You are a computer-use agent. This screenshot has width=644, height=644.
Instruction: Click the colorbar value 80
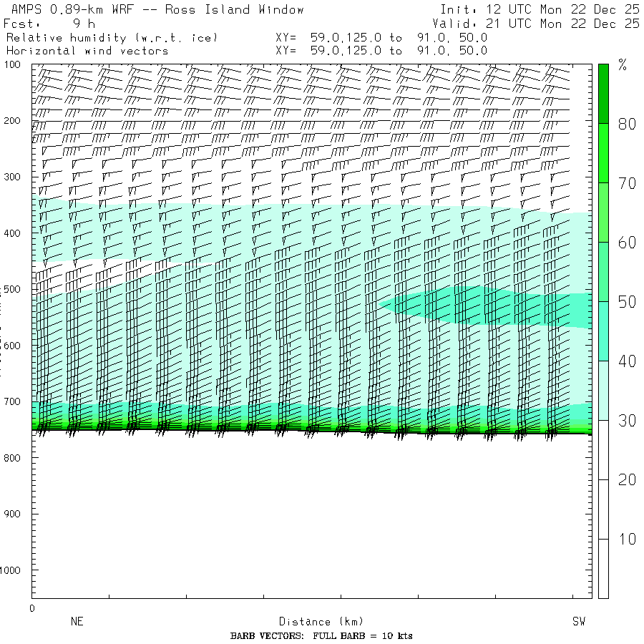coord(627,124)
